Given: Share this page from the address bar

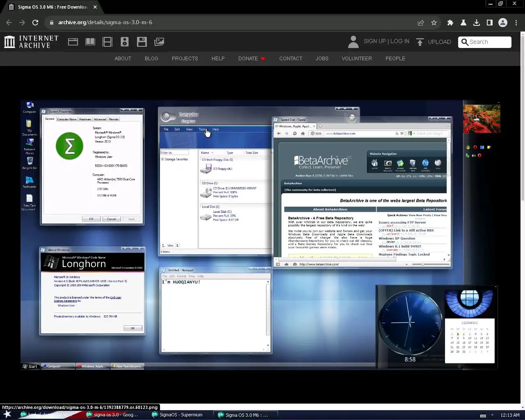Looking at the screenshot, I should [x=421, y=23].
